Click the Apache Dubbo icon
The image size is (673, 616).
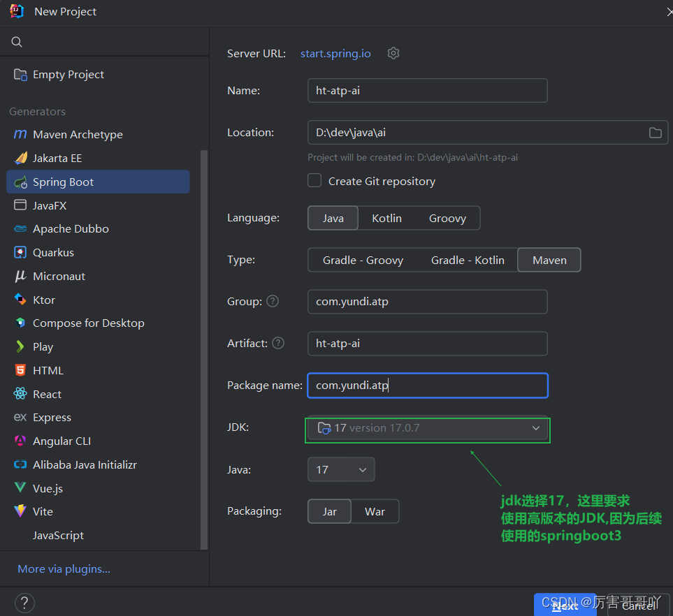pos(20,228)
